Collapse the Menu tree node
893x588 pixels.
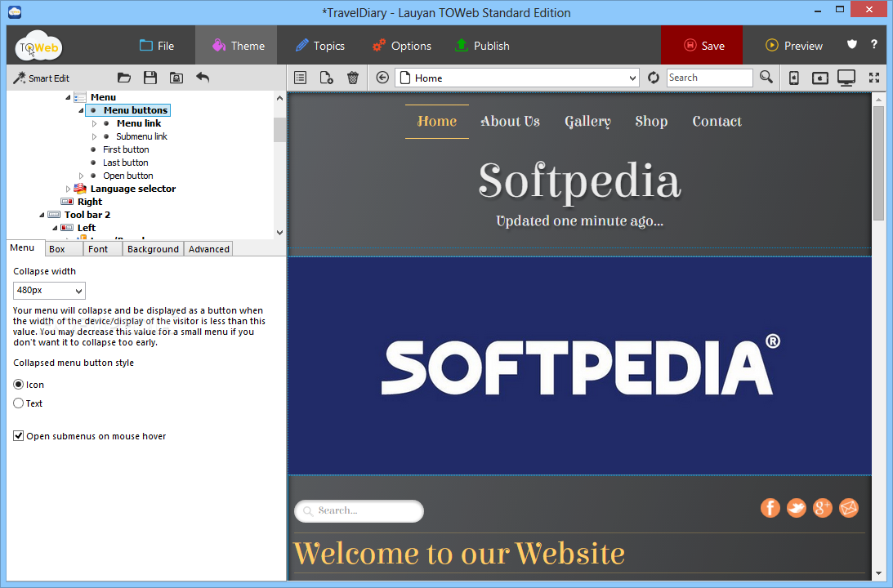coord(68,97)
